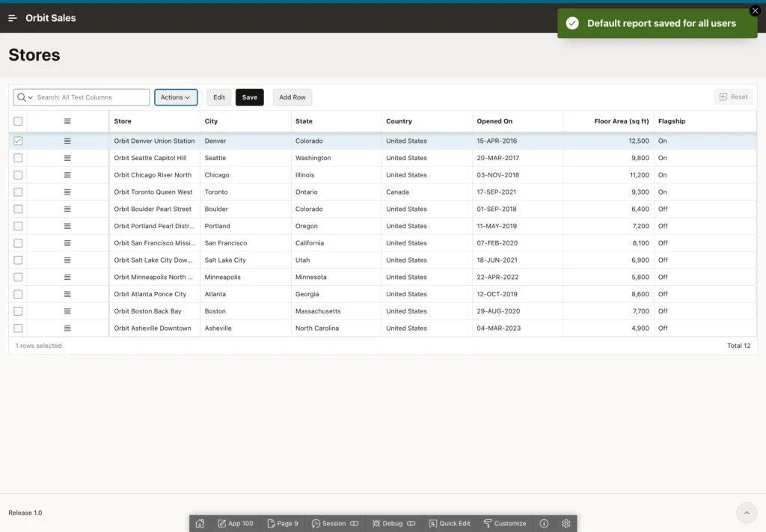Open the Session menu in developer toolbar
This screenshot has width=766, height=532.
[334, 523]
